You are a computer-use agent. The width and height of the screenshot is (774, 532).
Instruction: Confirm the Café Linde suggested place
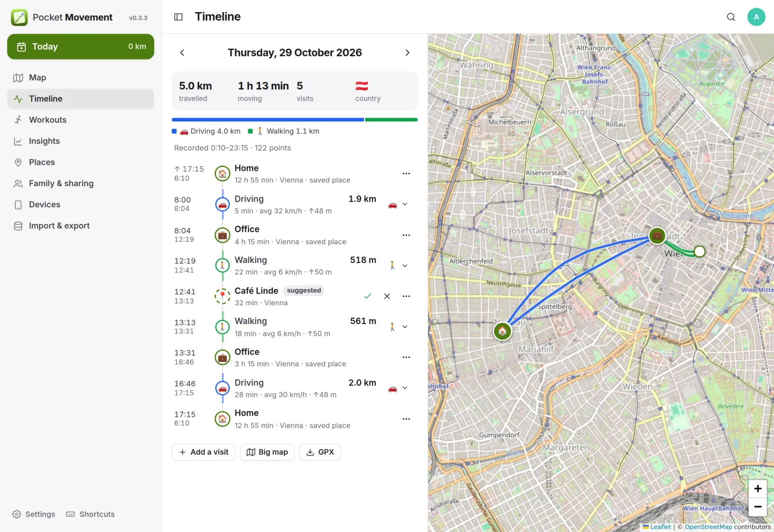pos(368,296)
